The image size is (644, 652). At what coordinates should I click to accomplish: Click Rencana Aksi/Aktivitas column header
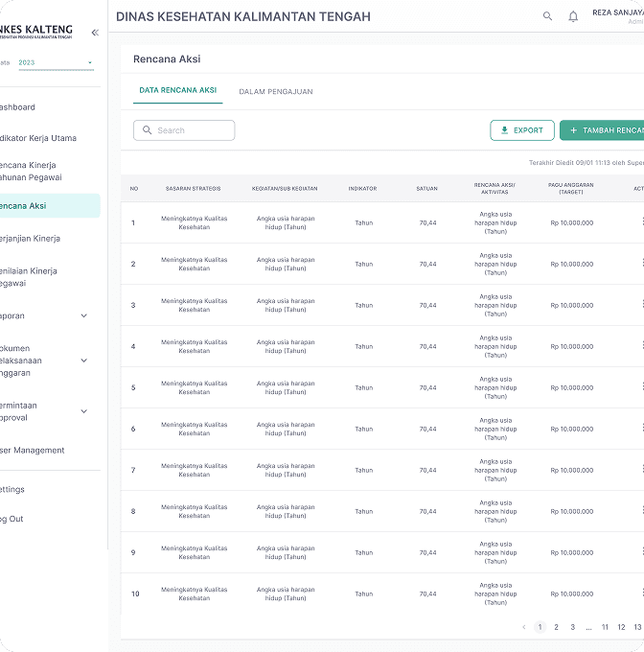pyautogui.click(x=494, y=188)
